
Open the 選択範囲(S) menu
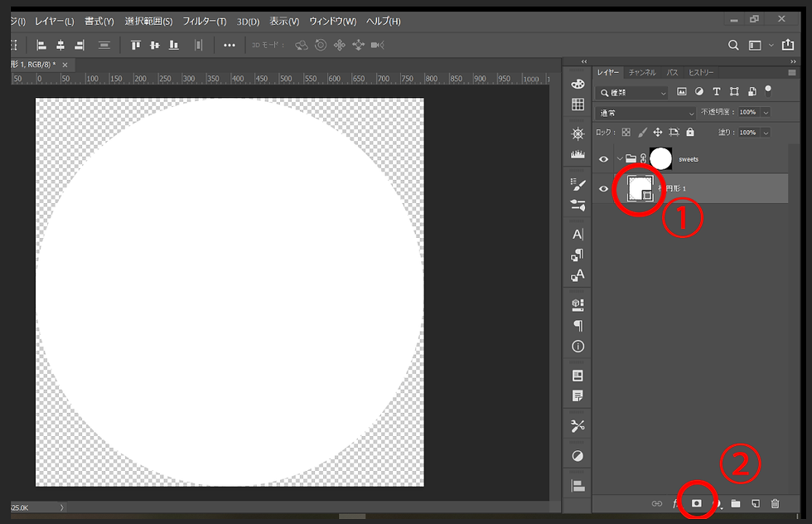[148, 22]
